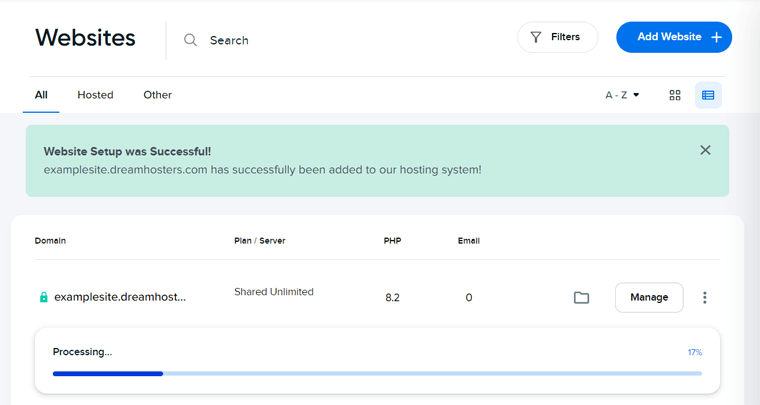Viewport: 760px width, 405px height.
Task: Click the Plan / Server column header
Action: (x=260, y=241)
